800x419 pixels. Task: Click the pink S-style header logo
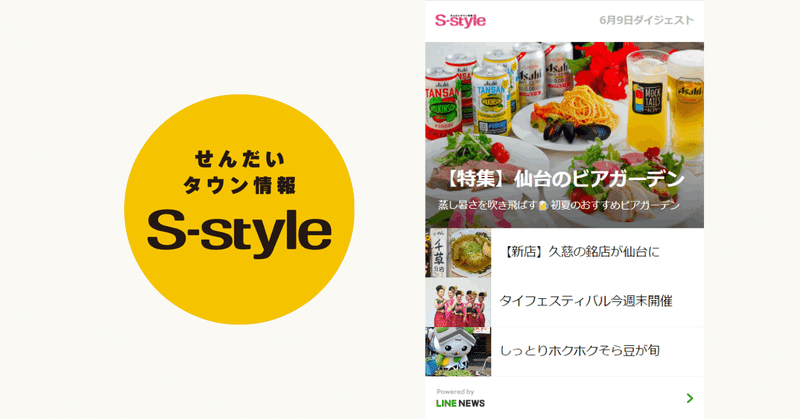point(460,20)
